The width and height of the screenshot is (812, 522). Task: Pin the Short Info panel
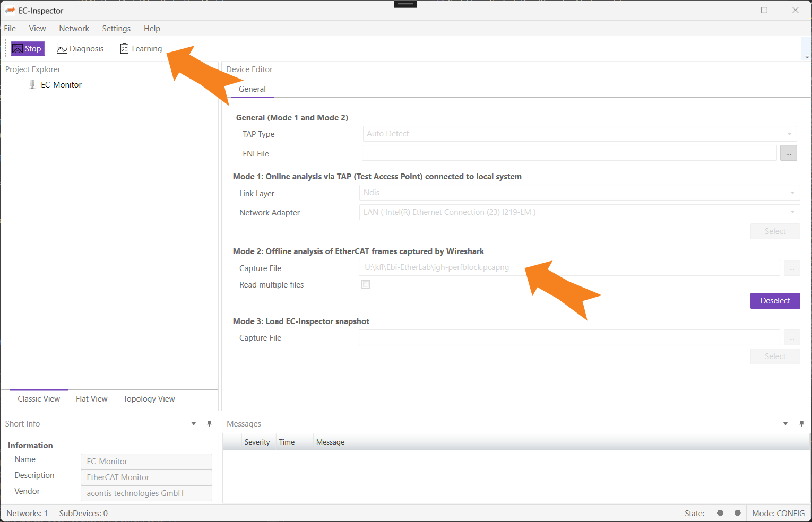point(209,423)
